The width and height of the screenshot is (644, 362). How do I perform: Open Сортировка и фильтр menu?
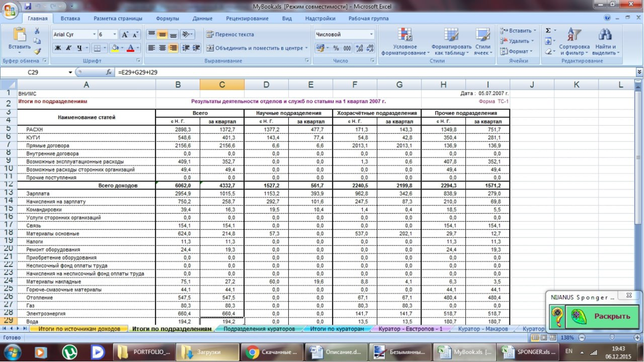[574, 41]
